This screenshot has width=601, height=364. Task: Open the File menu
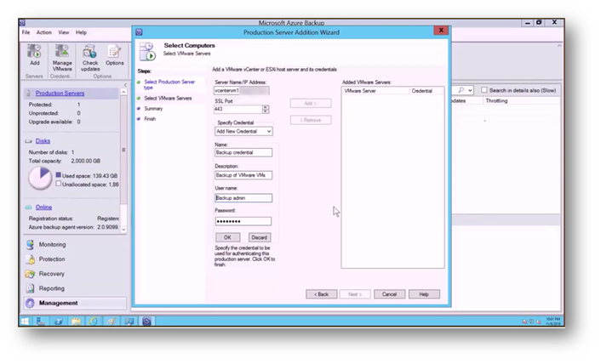coord(26,32)
